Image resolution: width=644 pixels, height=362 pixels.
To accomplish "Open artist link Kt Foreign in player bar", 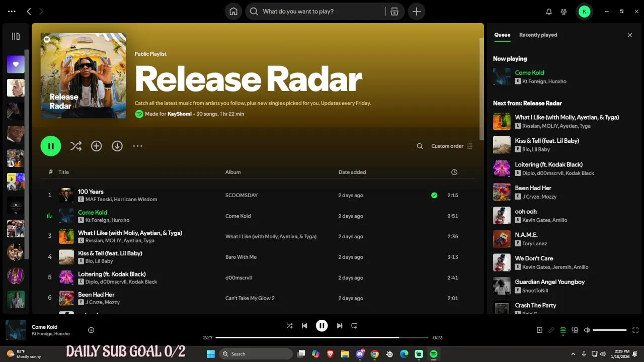I will 42,334.
